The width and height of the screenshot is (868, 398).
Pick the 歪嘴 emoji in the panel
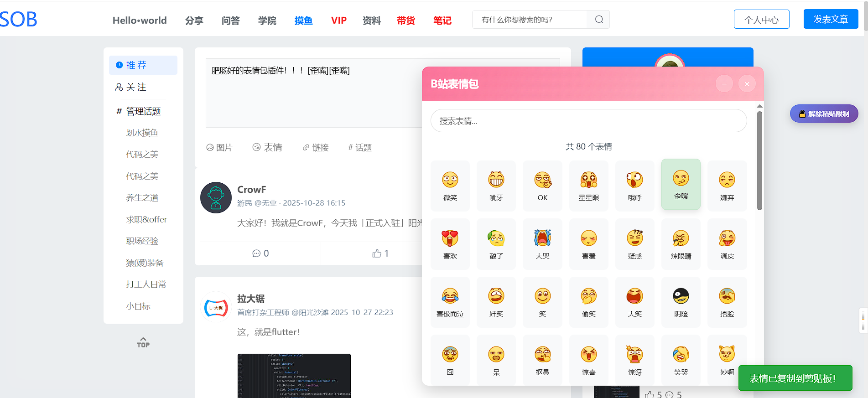[681, 184]
